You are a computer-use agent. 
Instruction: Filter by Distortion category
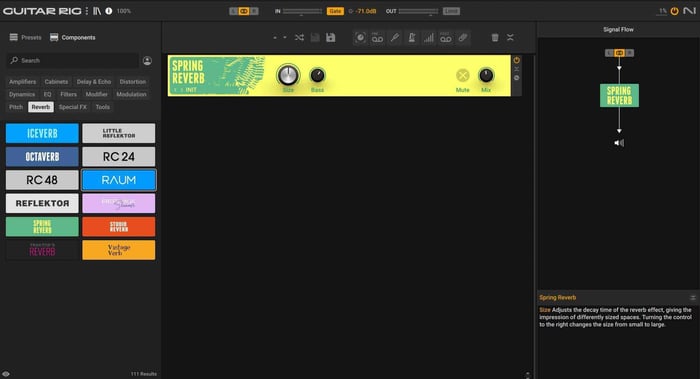tap(133, 82)
